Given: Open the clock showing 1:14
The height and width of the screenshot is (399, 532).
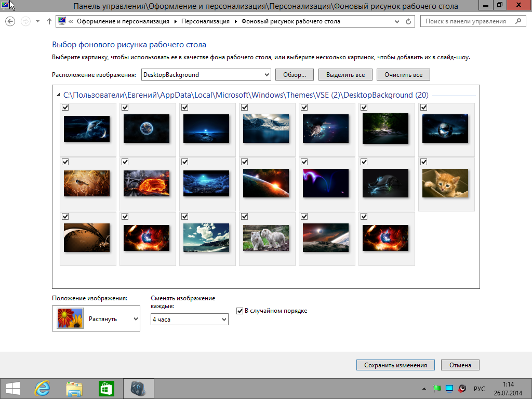Looking at the screenshot, I should click(x=508, y=389).
